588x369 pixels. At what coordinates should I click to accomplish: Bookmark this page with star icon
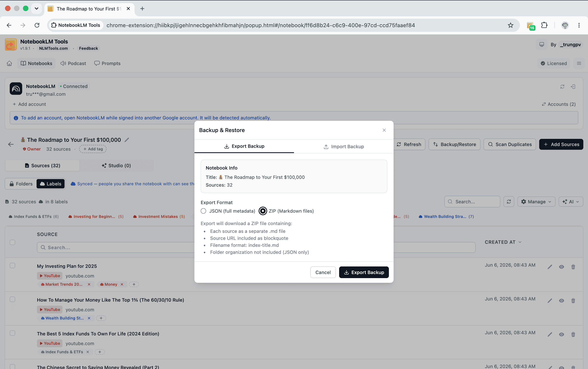coord(510,25)
